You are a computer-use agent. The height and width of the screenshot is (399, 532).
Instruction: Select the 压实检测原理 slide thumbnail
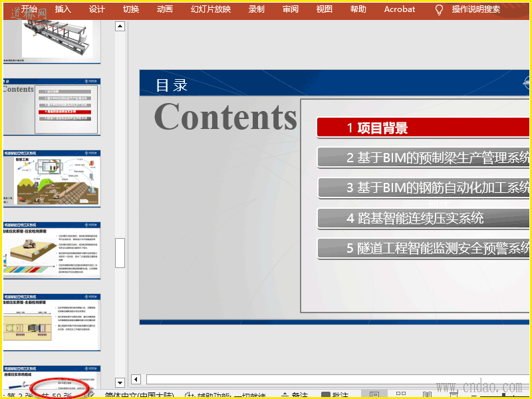52,251
